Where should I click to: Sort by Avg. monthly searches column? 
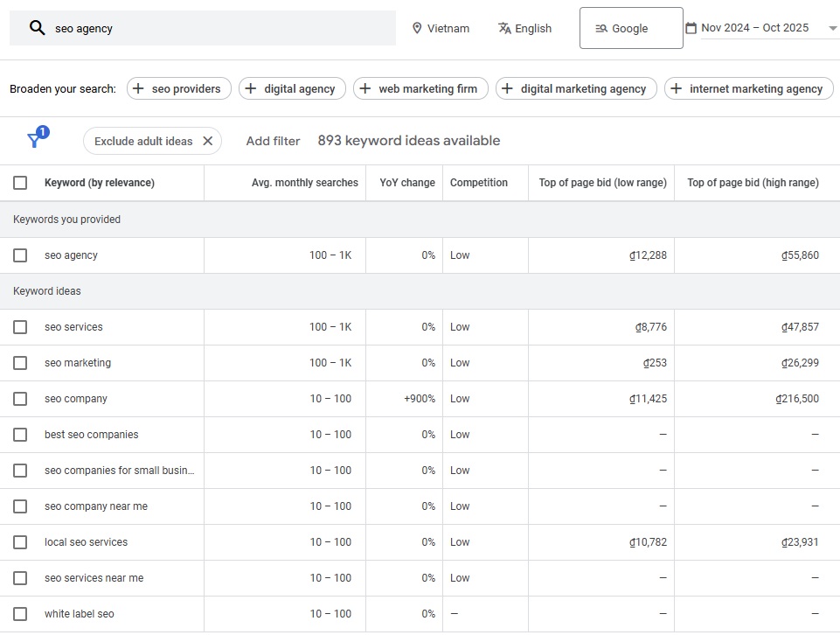pyautogui.click(x=305, y=183)
